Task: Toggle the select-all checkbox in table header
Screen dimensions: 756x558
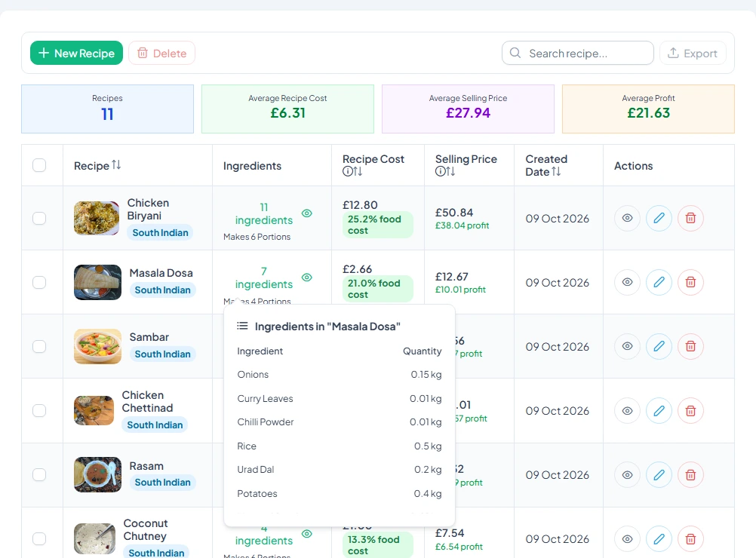Action: click(x=39, y=165)
